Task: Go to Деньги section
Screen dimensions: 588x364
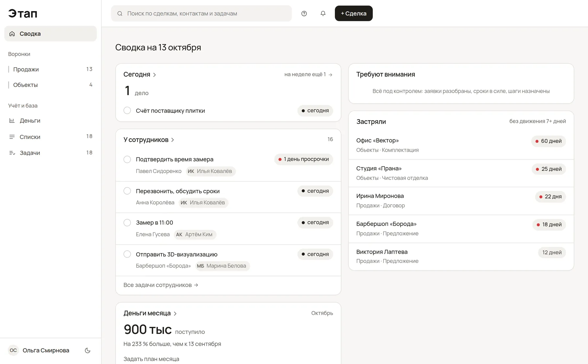Action: click(x=51, y=120)
